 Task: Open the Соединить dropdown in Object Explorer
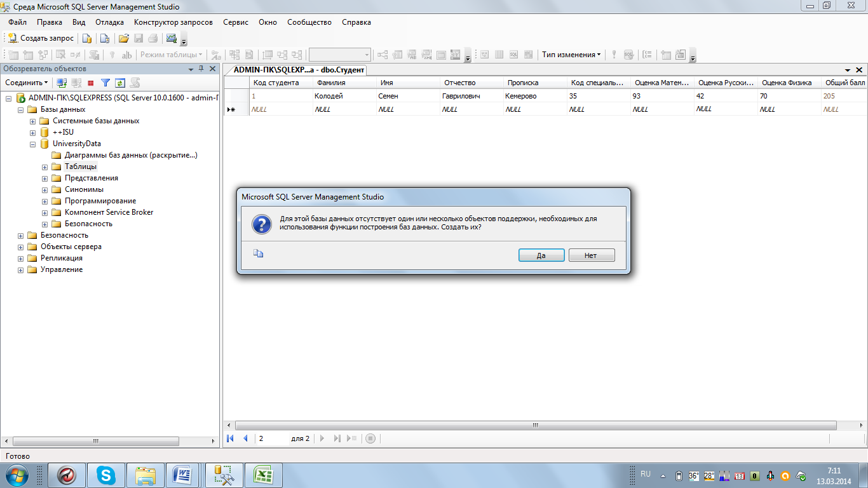click(27, 83)
